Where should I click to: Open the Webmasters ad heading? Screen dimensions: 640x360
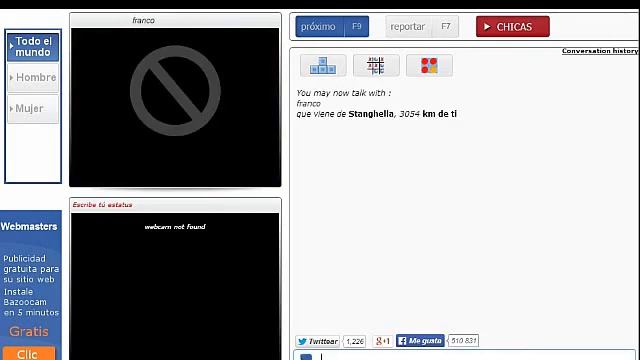click(29, 227)
